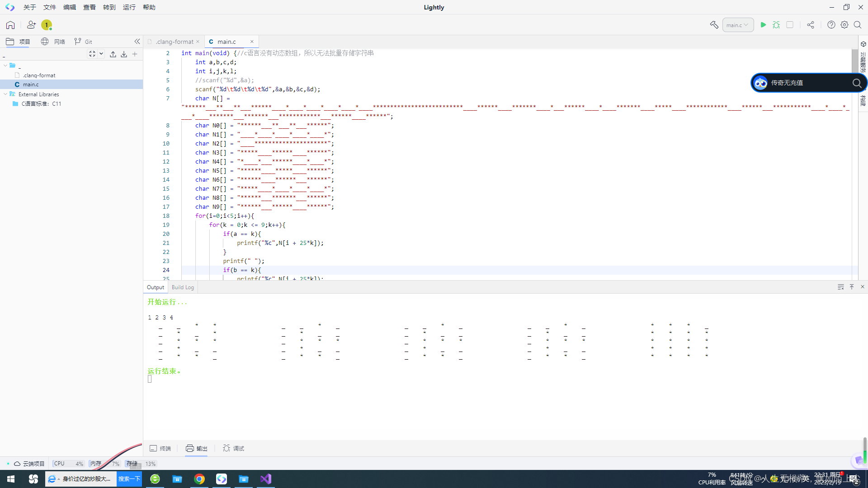Select C语言标准: C11 tree item
This screenshot has width=868, height=488.
click(41, 103)
